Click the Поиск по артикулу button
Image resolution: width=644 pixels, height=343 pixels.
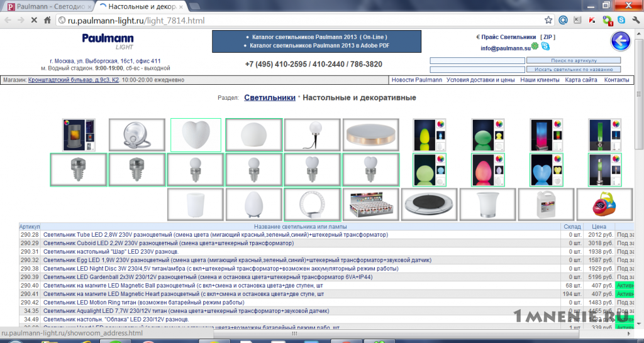pyautogui.click(x=574, y=60)
